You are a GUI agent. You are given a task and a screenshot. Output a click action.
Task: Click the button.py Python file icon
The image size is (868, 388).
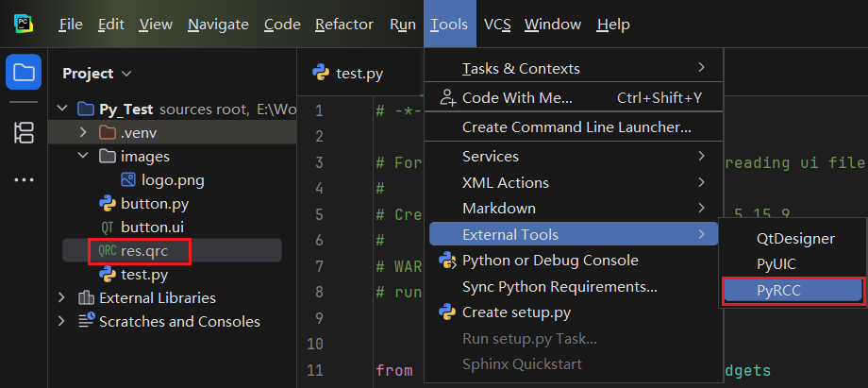click(x=107, y=204)
